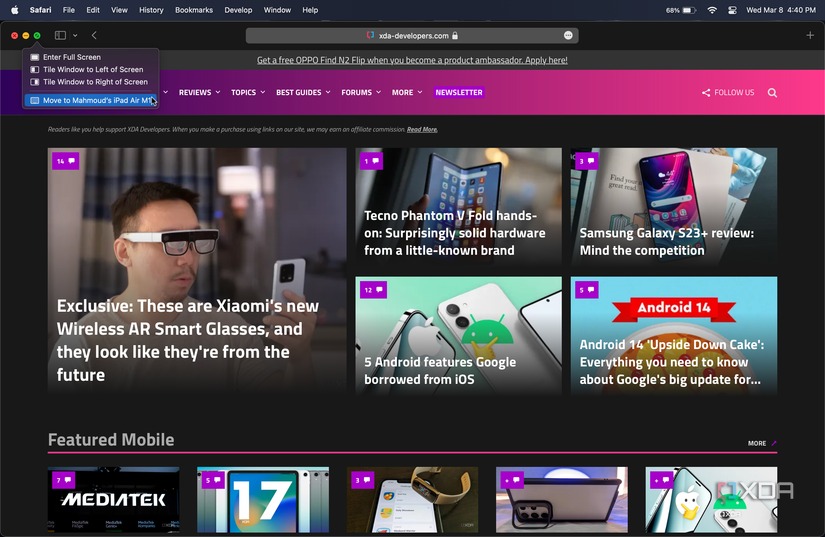The image size is (825, 537).
Task: Select Tile Window to Right of Screen
Action: [x=90, y=82]
